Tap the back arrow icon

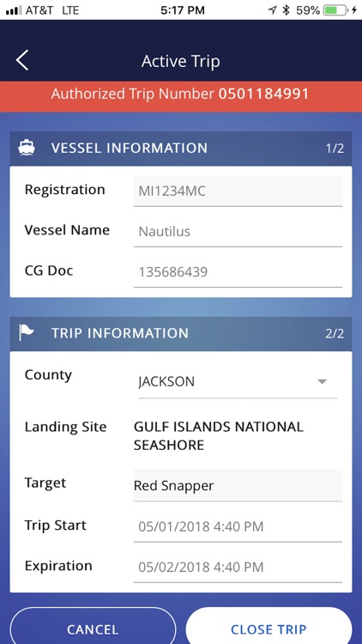22,60
